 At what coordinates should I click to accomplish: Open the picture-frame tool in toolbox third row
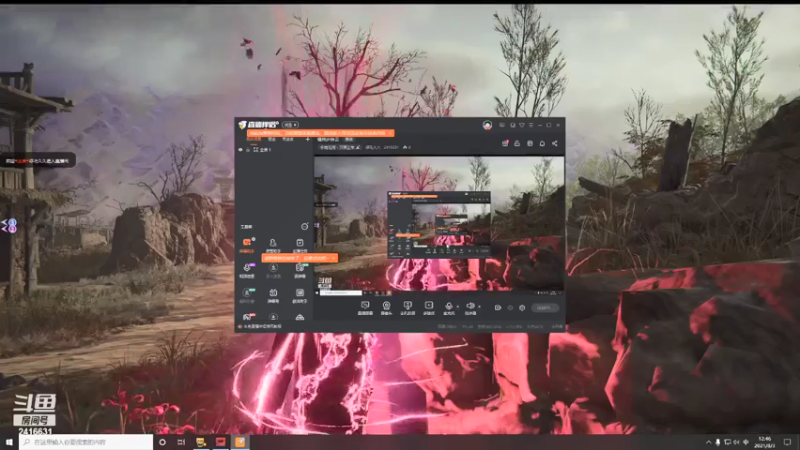click(x=300, y=295)
